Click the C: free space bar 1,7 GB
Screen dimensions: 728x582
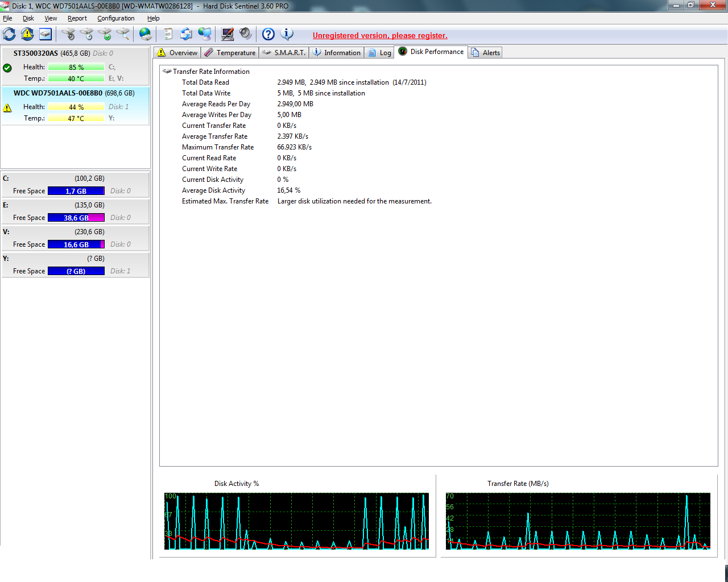(x=76, y=191)
